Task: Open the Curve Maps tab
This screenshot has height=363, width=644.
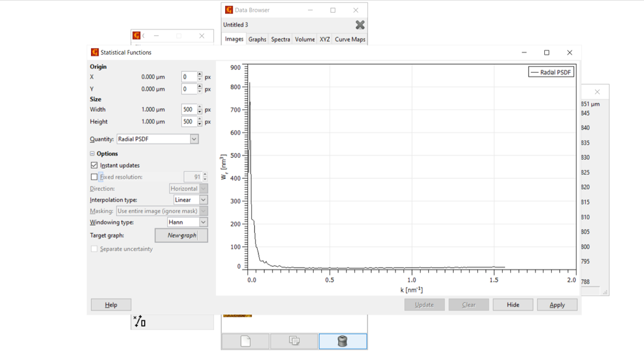Action: pyautogui.click(x=350, y=39)
